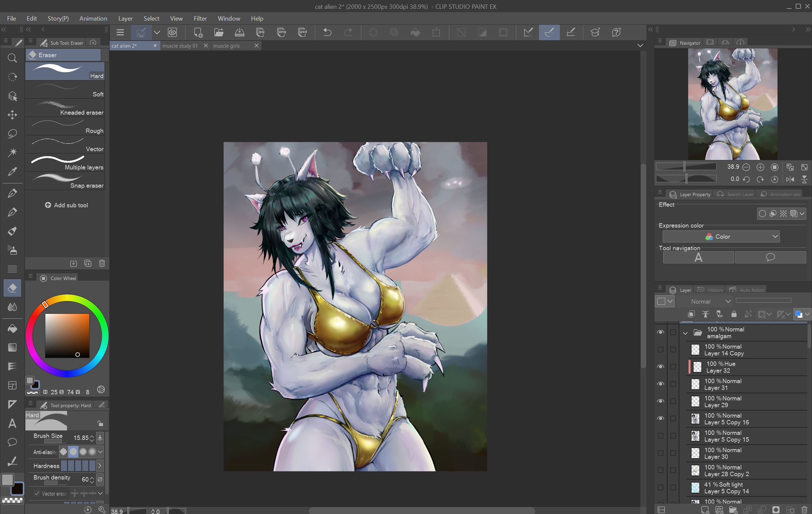This screenshot has width=812, height=514.
Task: Select the Text tool
Action: coord(12,423)
